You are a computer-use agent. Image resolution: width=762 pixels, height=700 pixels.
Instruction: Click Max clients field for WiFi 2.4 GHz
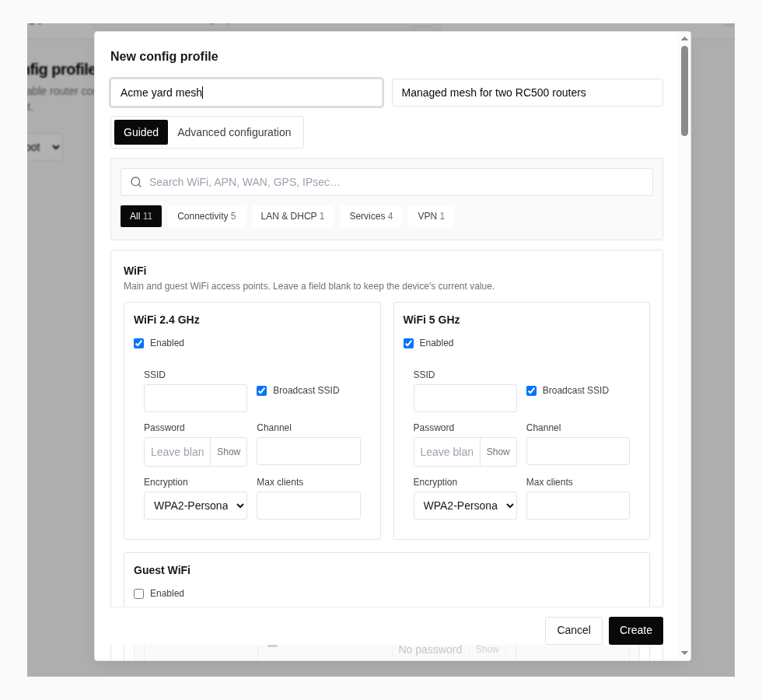(x=309, y=506)
